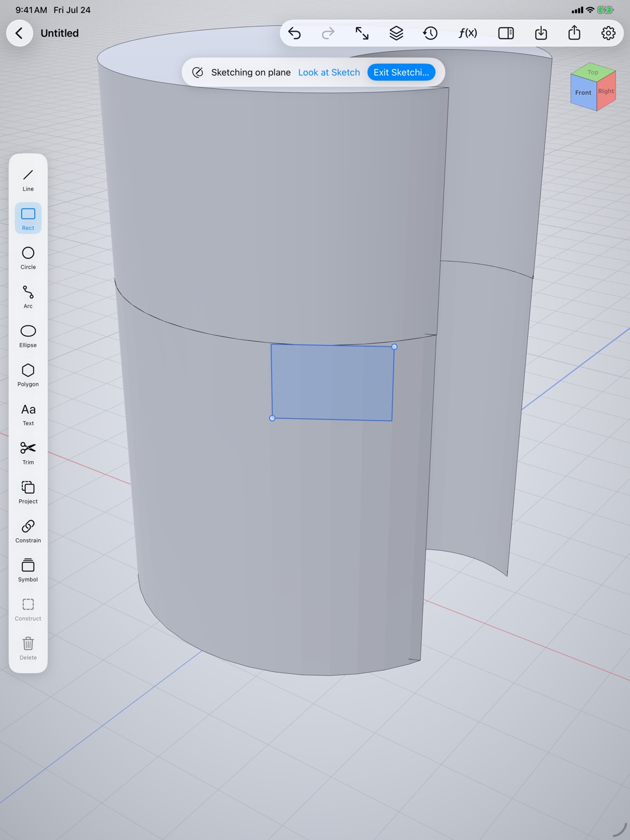This screenshot has width=630, height=840.
Task: Click the Right face of view cube
Action: 606,91
